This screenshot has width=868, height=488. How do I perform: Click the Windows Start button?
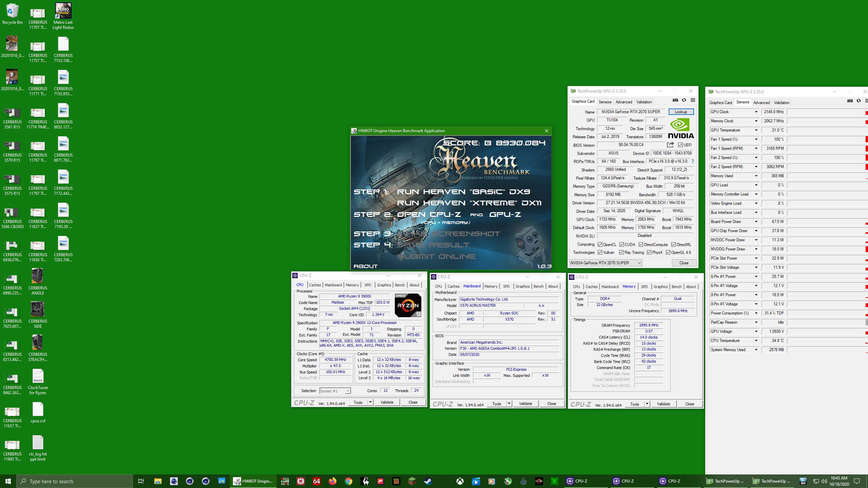pyautogui.click(x=8, y=481)
